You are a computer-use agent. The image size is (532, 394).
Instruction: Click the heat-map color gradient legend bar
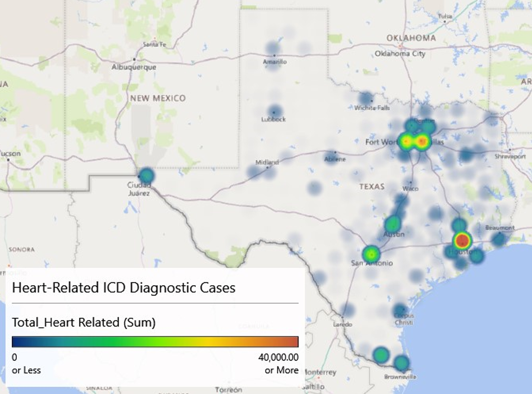click(155, 342)
